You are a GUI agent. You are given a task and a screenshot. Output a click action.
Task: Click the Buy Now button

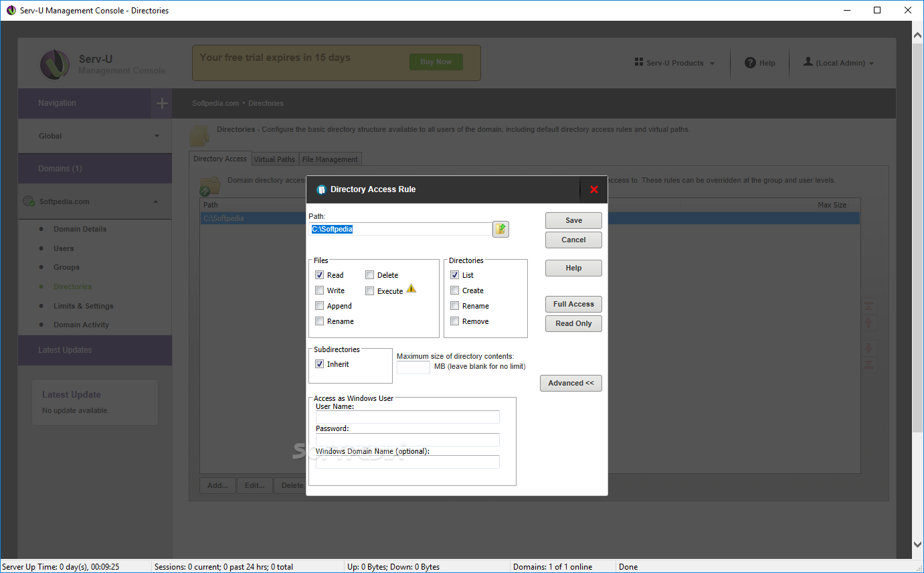436,62
